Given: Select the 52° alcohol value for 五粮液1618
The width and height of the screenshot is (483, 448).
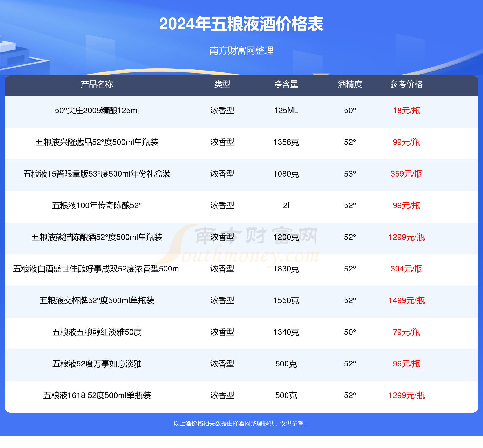Looking at the screenshot, I should tap(350, 395).
